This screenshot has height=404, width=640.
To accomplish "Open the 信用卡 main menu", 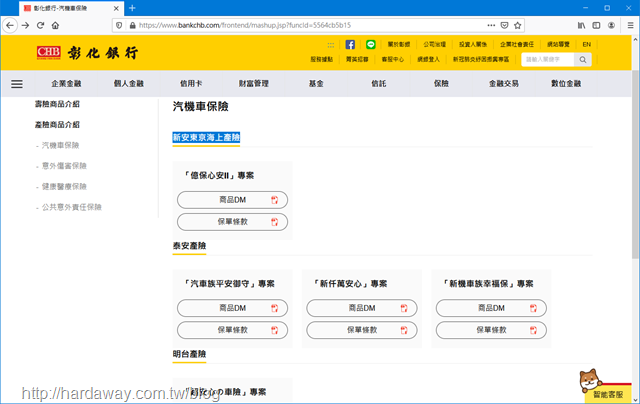I will coord(191,84).
